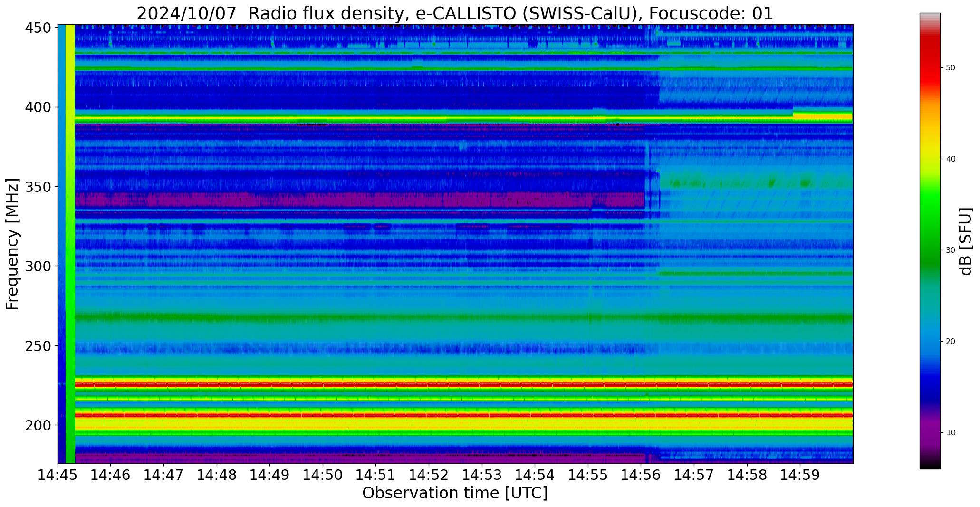Viewport: 980px width, 507px height.
Task: Click the colorbar tick label 30
Action: click(x=951, y=250)
